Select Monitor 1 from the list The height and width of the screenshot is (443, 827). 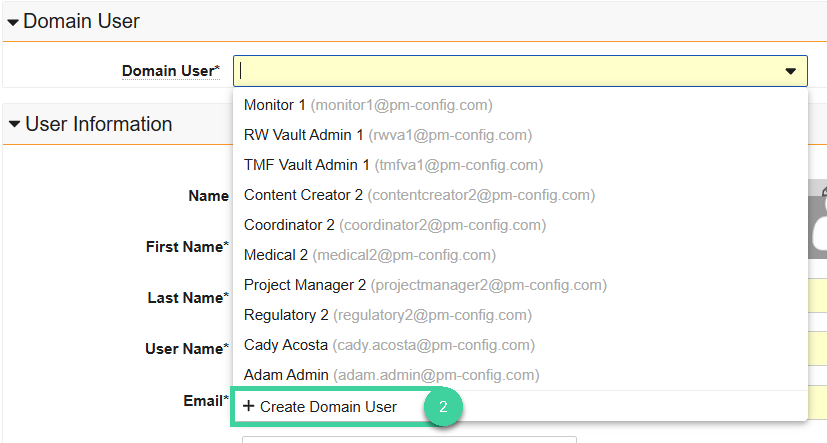(x=520, y=105)
